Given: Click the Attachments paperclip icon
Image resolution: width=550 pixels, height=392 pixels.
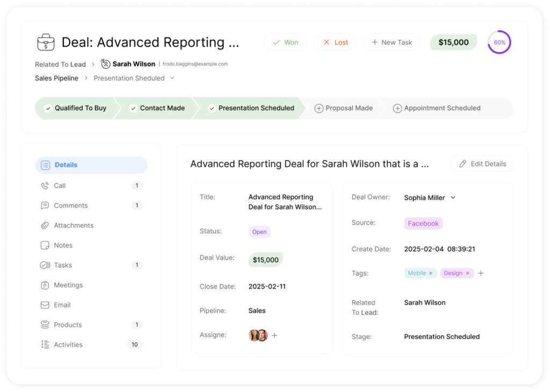Looking at the screenshot, I should (x=45, y=226).
